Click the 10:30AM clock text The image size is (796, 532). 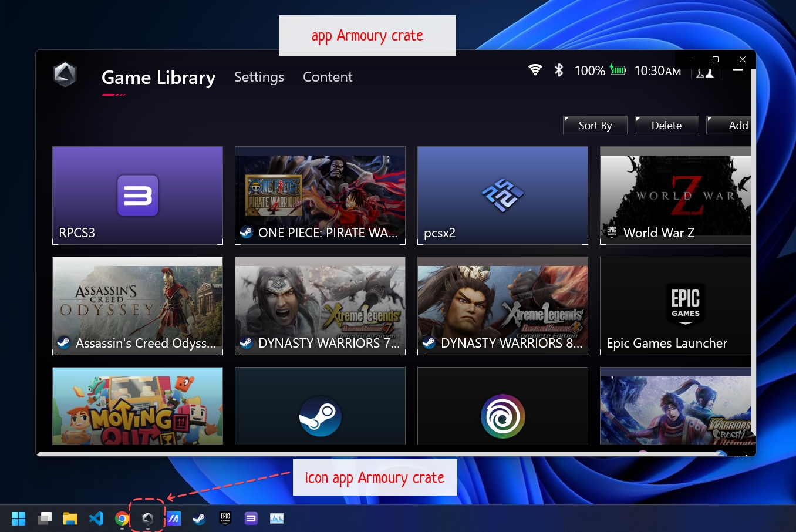[x=657, y=70]
